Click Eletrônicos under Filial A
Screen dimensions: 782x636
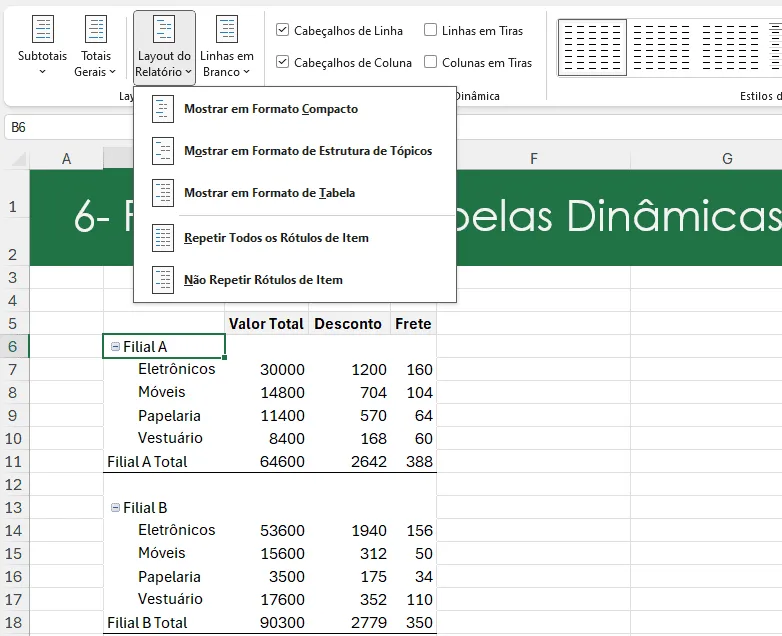coord(177,369)
